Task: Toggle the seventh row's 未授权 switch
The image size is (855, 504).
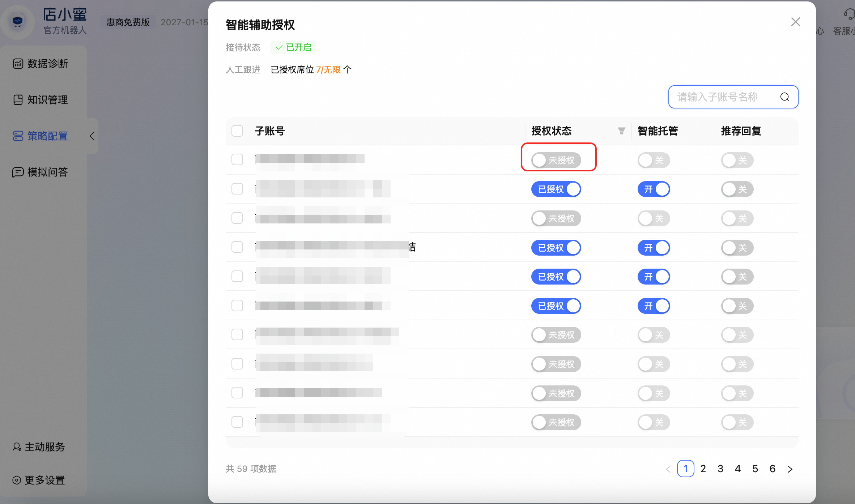Action: 556,335
